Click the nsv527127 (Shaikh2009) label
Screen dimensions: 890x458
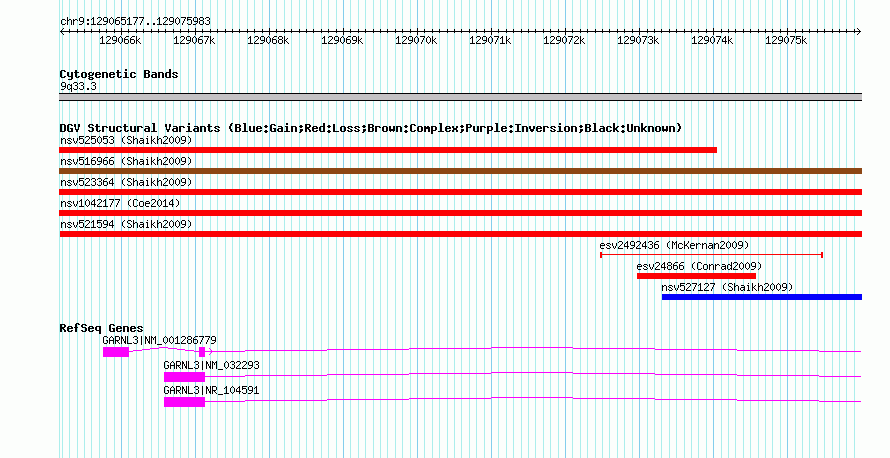[x=727, y=287]
